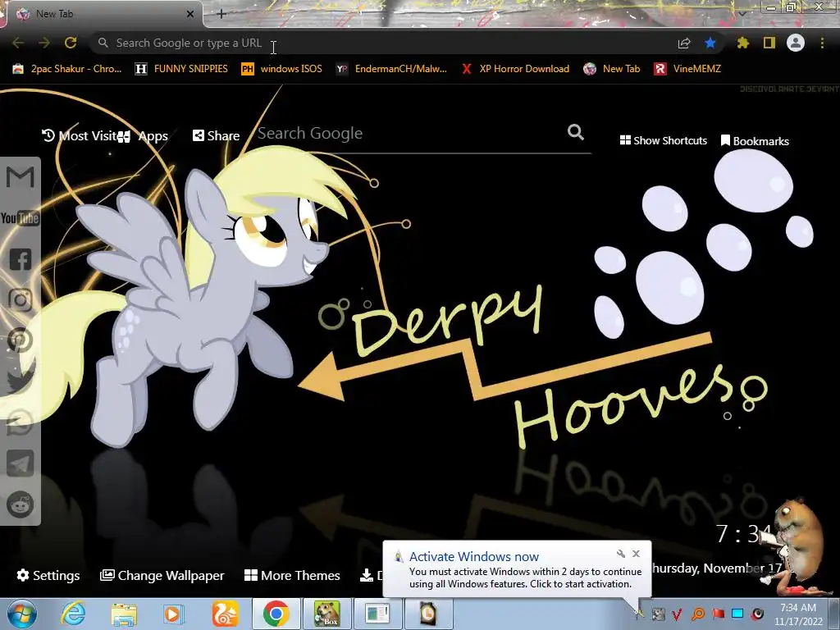Image resolution: width=840 pixels, height=630 pixels.
Task: Click the monitor tray icon beside the red flag
Action: (x=737, y=614)
